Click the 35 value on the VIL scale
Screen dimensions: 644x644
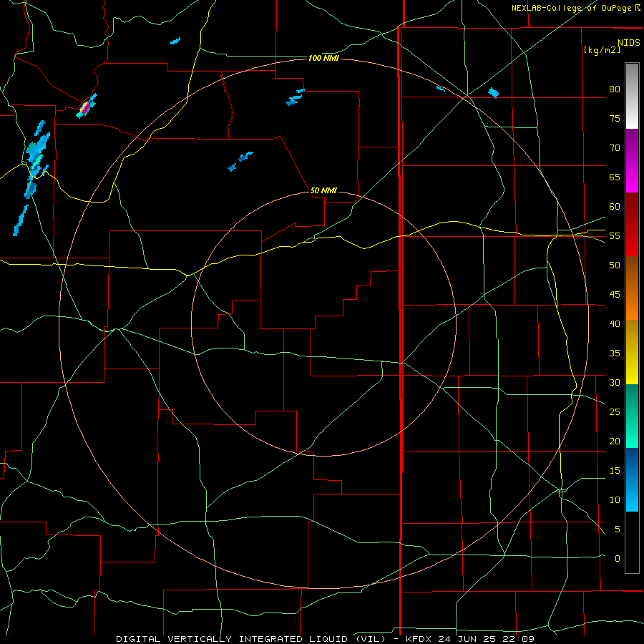click(615, 353)
